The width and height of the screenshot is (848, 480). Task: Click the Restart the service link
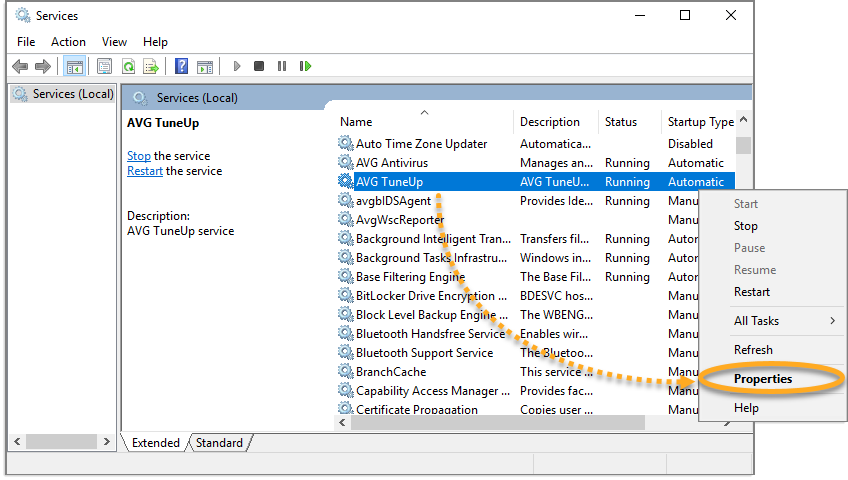tap(145, 171)
